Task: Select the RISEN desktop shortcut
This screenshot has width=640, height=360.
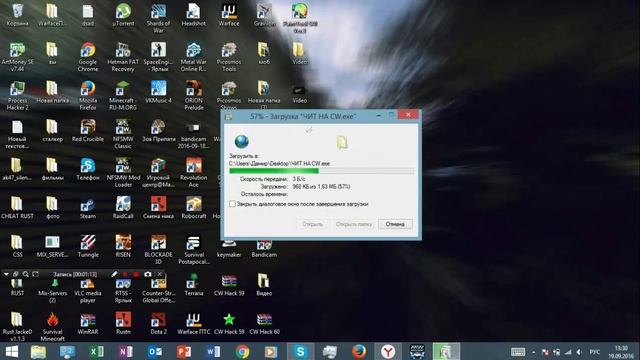Action: (123, 247)
